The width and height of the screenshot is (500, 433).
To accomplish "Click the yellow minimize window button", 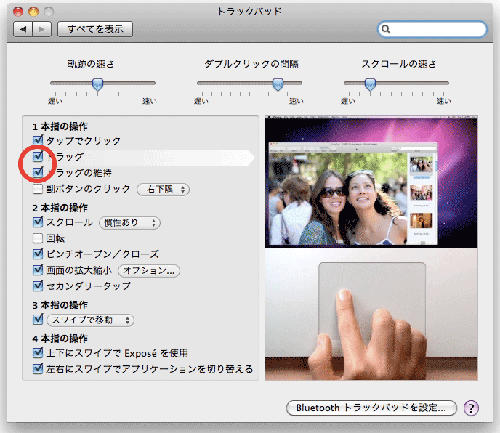I will tap(33, 12).
